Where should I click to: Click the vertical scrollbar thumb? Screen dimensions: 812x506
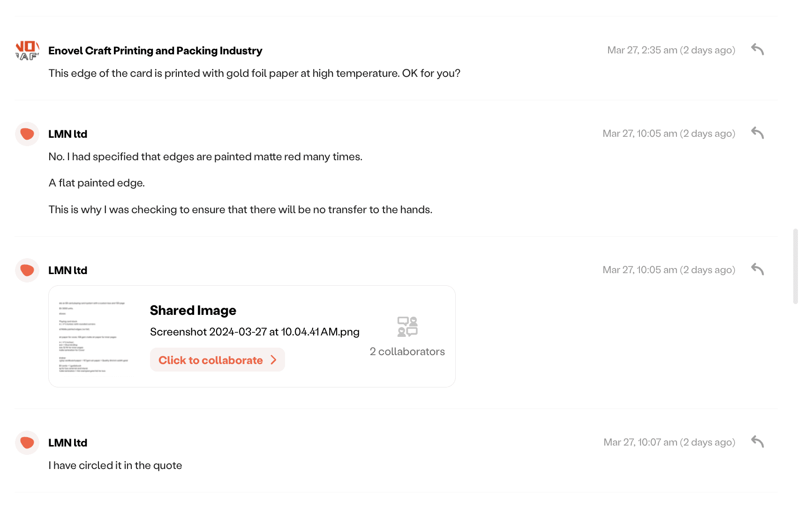(796, 266)
